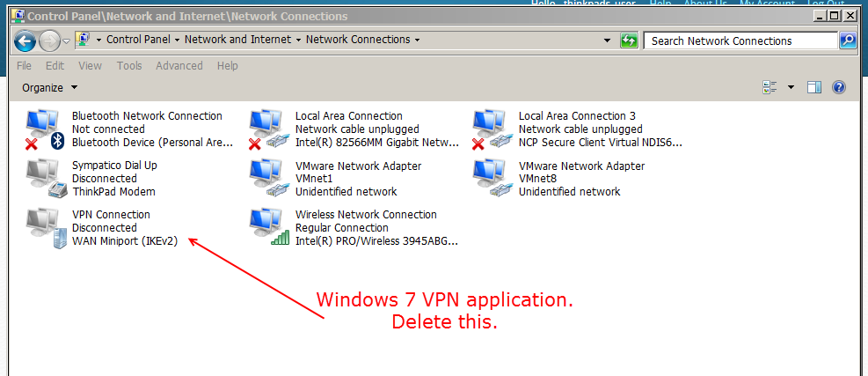868x376 pixels.
Task: Click 'NCP Secure Client Virtual NDIS6...' text
Action: coord(600,143)
